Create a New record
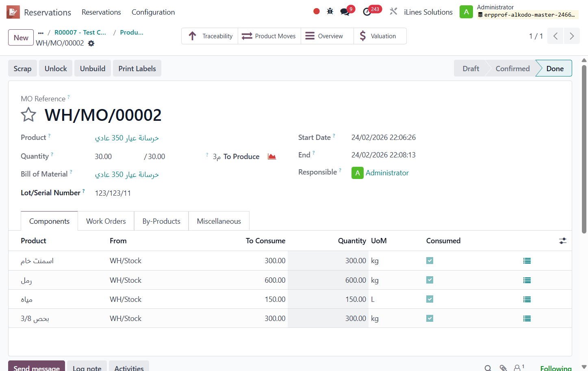The image size is (588, 371). coord(21,37)
